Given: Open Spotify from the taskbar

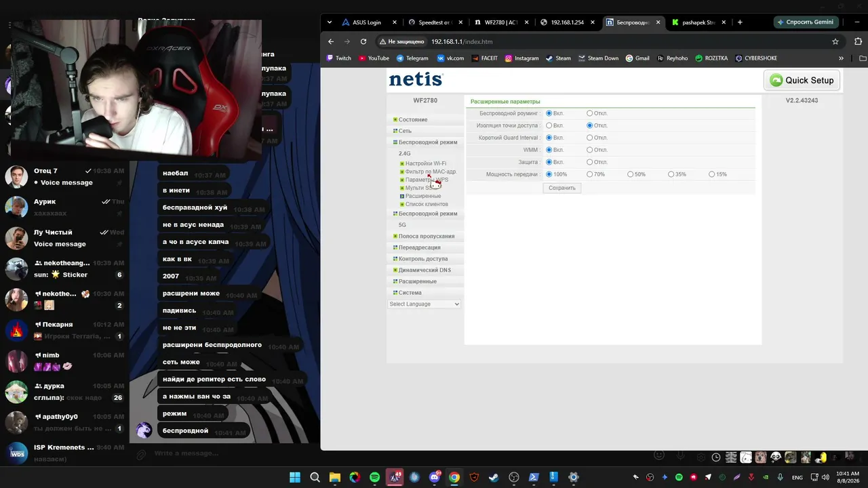Looking at the screenshot, I should click(x=375, y=477).
